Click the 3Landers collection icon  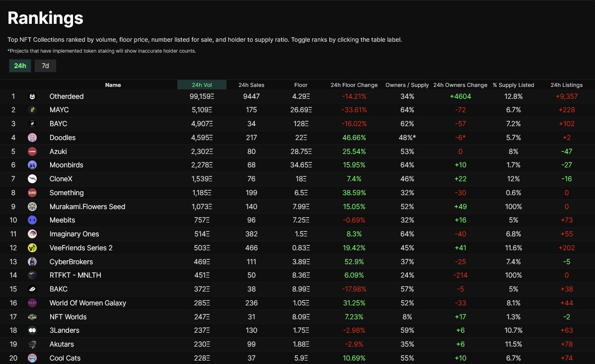pyautogui.click(x=32, y=330)
